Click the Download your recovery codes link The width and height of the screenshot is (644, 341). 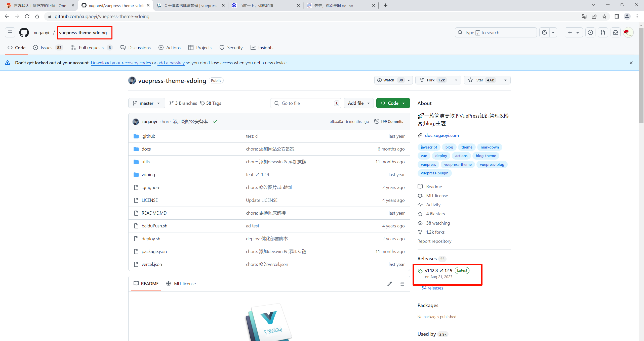point(121,63)
